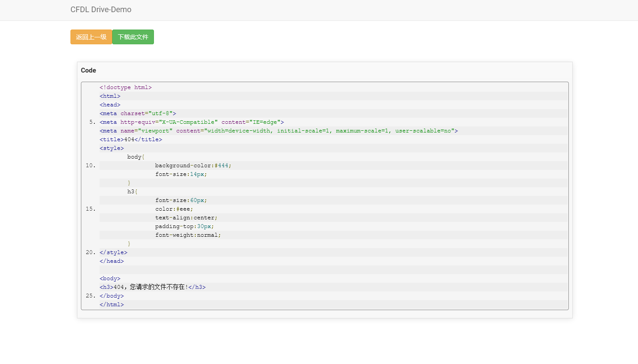
Task: Click the closing </html> tag line
Action: 334,304
